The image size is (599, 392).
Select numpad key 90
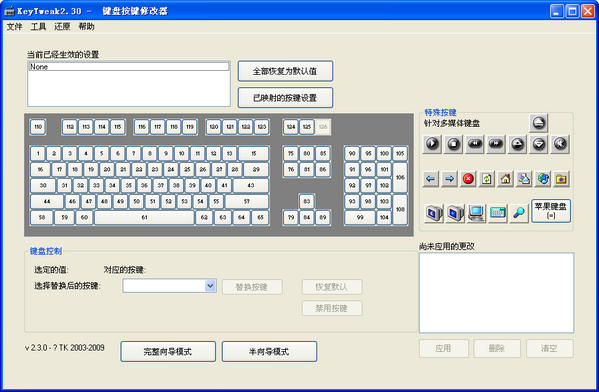point(352,154)
